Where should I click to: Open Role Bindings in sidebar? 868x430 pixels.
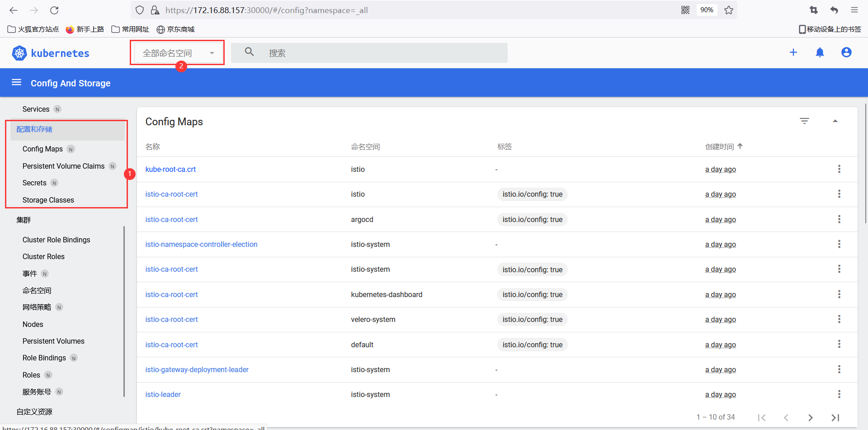[44, 358]
